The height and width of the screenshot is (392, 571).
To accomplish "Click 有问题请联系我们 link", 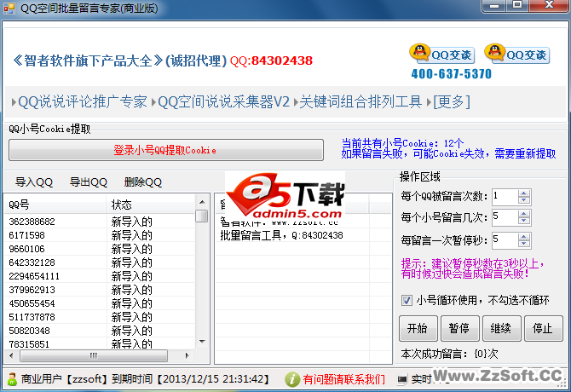I will click(x=343, y=379).
